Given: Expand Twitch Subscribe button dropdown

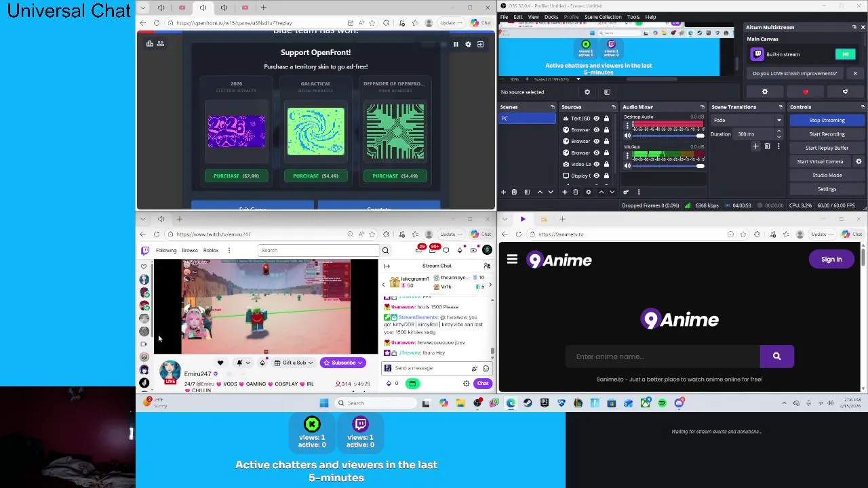Looking at the screenshot, I should coord(361,363).
